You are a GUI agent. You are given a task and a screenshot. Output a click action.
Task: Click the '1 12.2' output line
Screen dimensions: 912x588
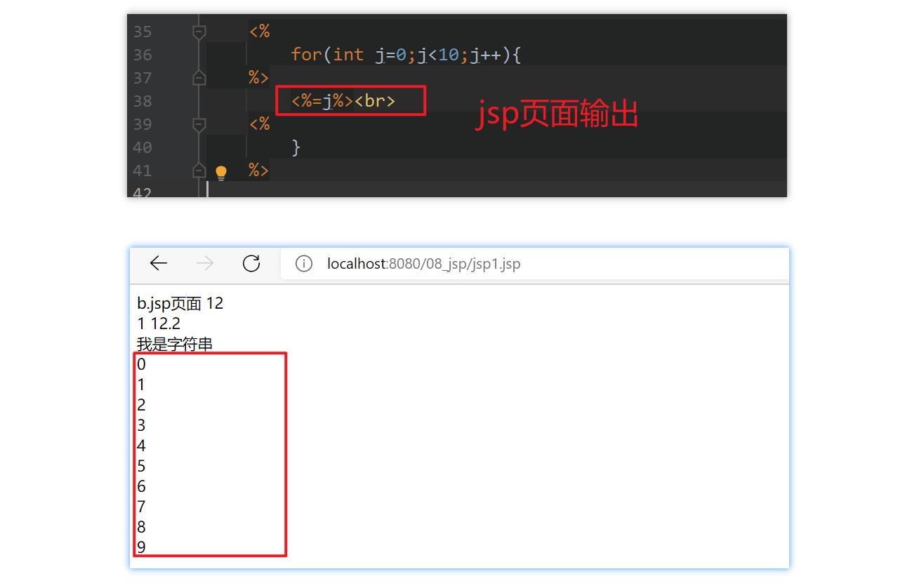click(x=159, y=323)
